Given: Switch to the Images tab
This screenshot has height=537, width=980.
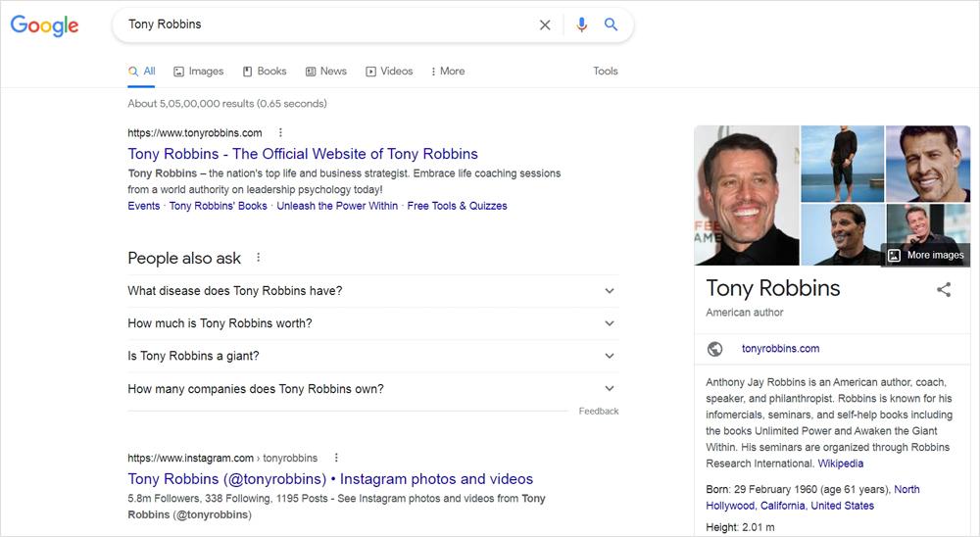Looking at the screenshot, I should point(199,72).
